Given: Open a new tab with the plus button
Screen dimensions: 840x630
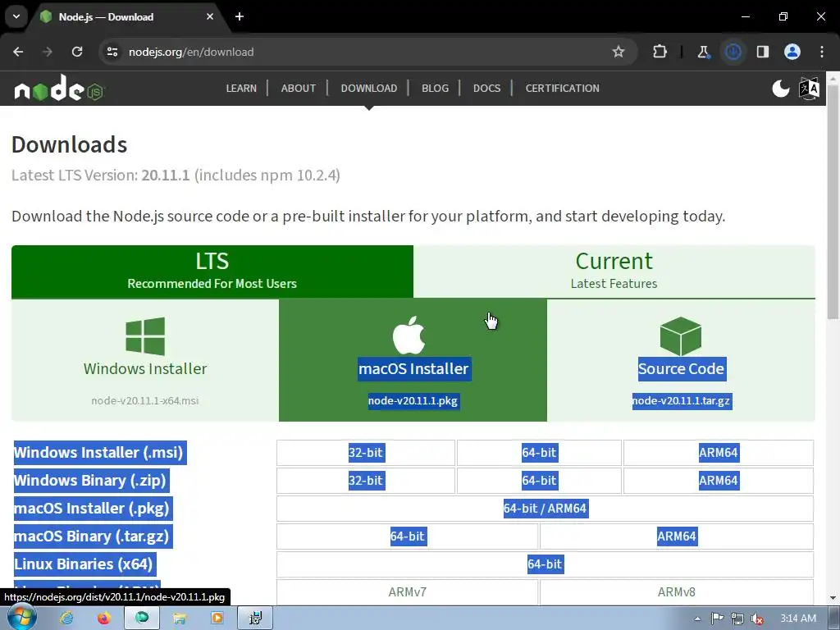Looking at the screenshot, I should (240, 16).
